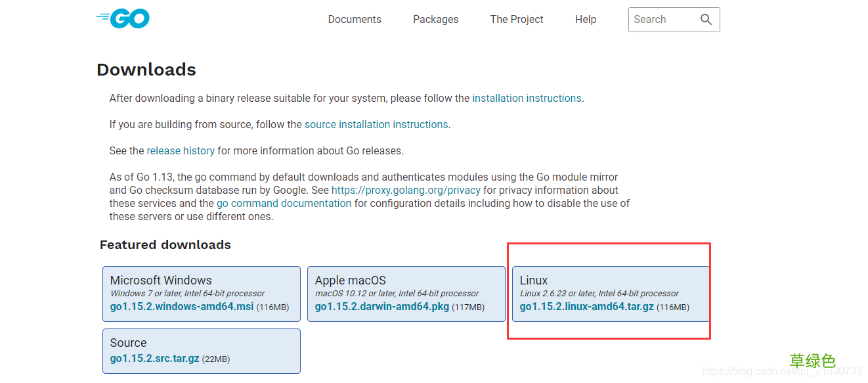The image size is (868, 383).
Task: Download go1.15.2.linux-amd64.tar.gz
Action: pyautogui.click(x=586, y=307)
